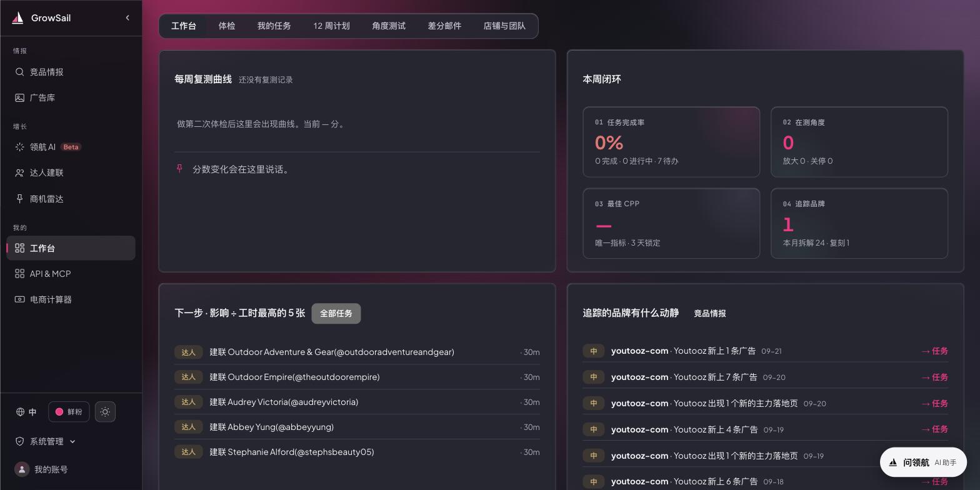Open 达人建联 people icon
Image resolution: width=980 pixels, height=490 pixels.
click(x=20, y=172)
